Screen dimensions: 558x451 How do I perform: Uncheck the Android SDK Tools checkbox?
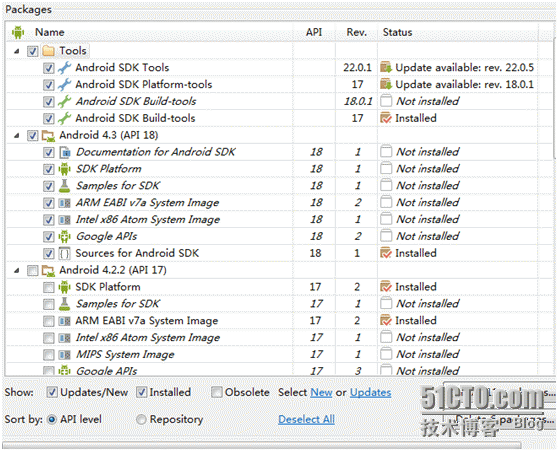tap(49, 68)
